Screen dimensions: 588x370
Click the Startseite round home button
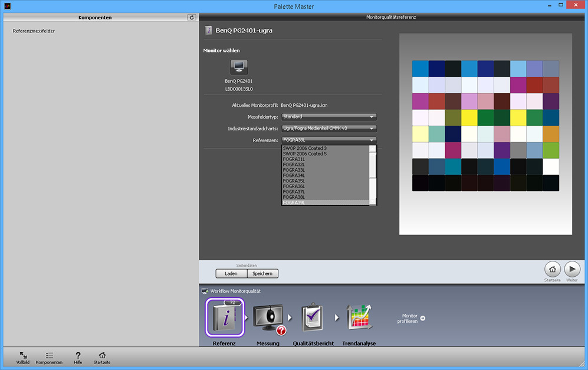[553, 269]
